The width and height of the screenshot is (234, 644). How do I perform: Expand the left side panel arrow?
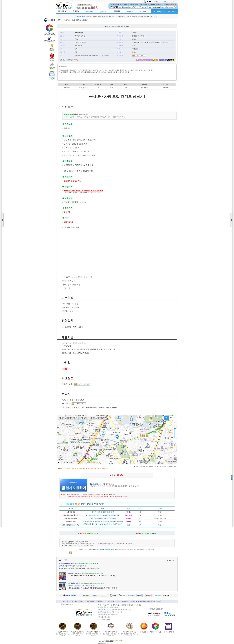pos(2,220)
